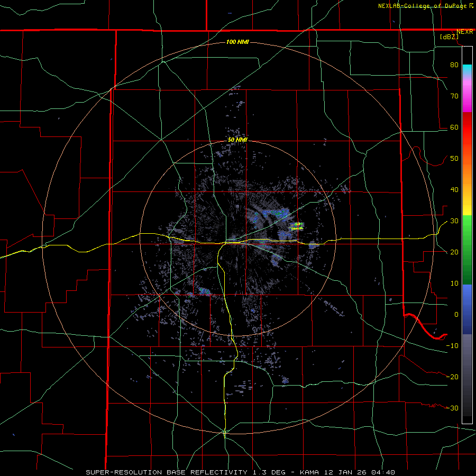Click the 40 dBZ scale value
The height and width of the screenshot is (476, 476).
click(454, 190)
